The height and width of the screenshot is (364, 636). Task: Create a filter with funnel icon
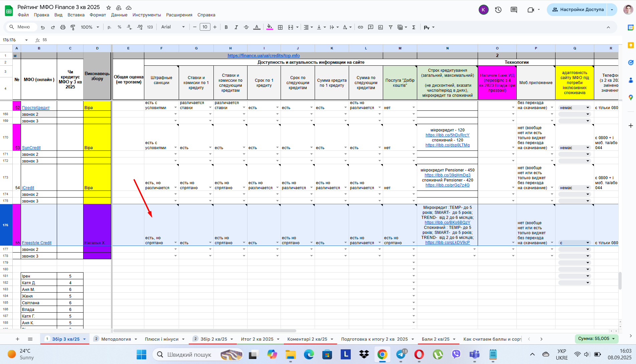(x=390, y=27)
